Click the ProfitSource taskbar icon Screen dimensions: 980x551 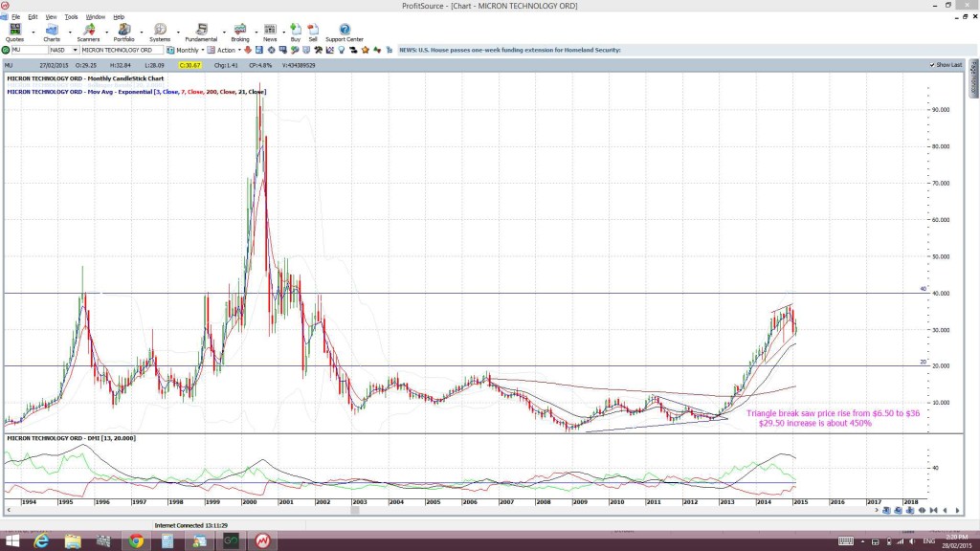click(x=262, y=541)
